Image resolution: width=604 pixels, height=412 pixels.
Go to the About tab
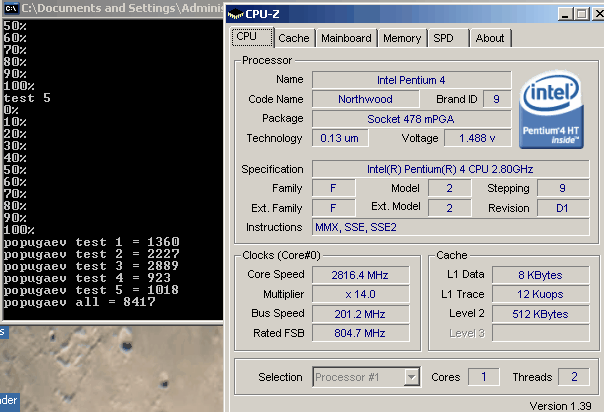click(x=490, y=38)
